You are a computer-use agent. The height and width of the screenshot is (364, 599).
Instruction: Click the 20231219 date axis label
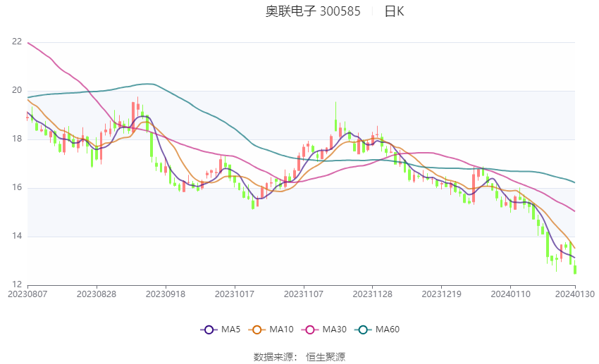(x=442, y=294)
